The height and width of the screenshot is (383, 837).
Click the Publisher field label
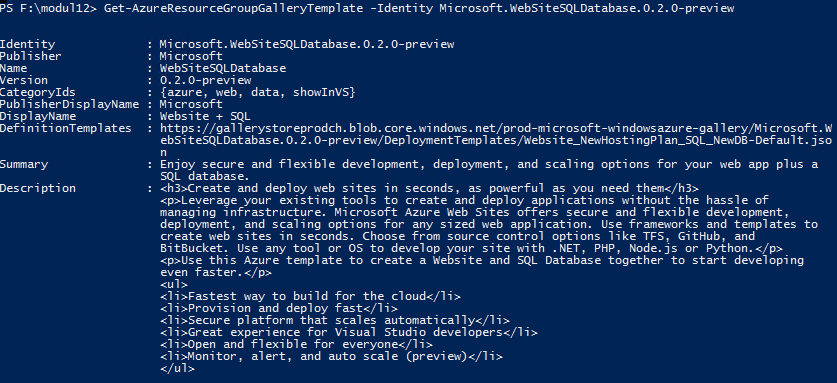(x=31, y=56)
